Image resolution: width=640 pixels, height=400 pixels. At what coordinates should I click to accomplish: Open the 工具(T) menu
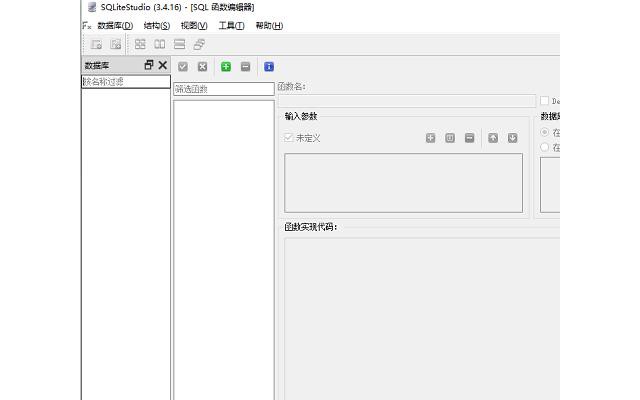click(231, 26)
